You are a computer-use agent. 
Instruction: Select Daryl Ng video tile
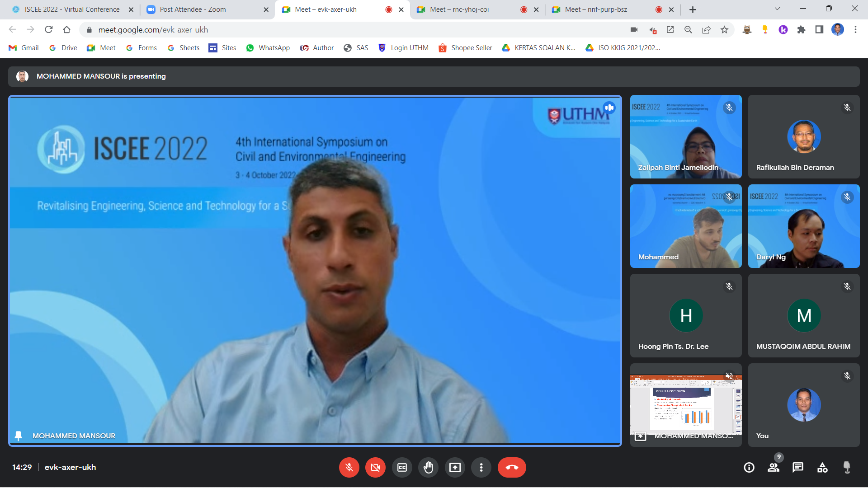tap(804, 226)
